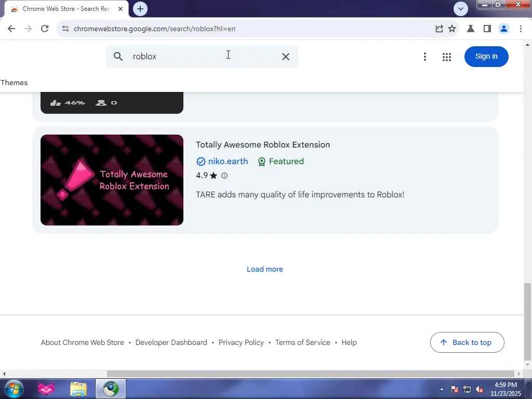Open the Chrome Labs flask icon
The width and height of the screenshot is (532, 399).
coord(471,29)
